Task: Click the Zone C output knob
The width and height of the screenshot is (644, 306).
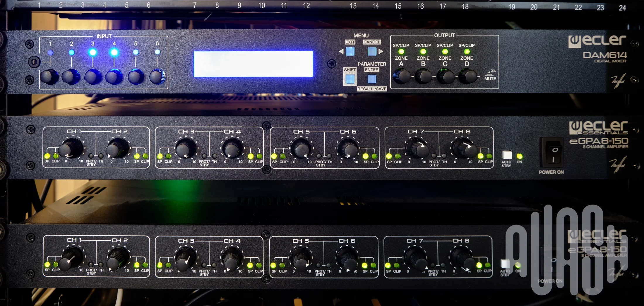Action: click(x=446, y=76)
